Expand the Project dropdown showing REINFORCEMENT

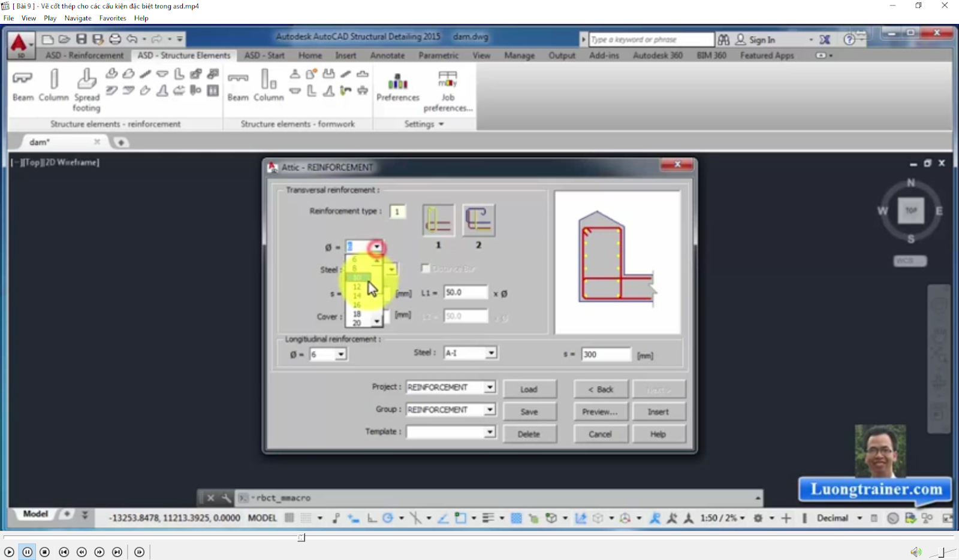click(x=488, y=387)
